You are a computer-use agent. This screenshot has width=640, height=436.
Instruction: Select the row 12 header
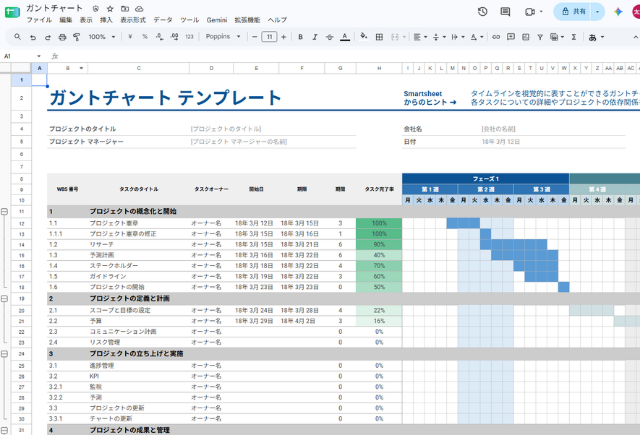pyautogui.click(x=21, y=224)
